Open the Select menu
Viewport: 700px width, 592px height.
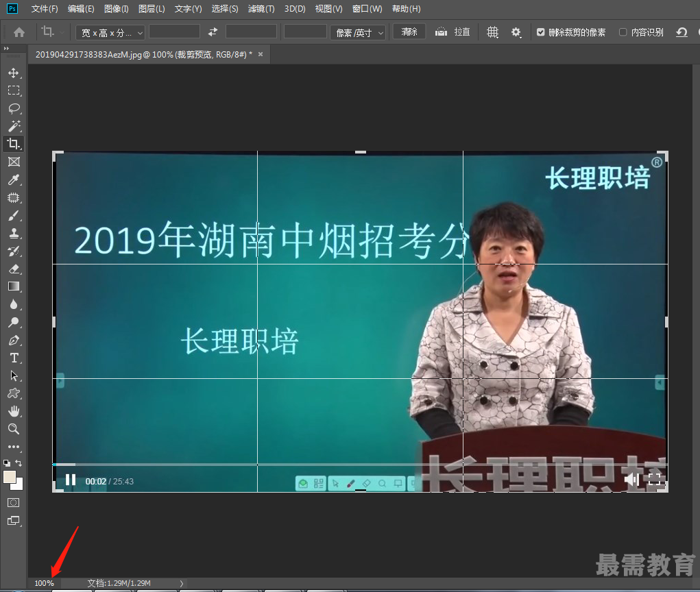click(x=225, y=9)
